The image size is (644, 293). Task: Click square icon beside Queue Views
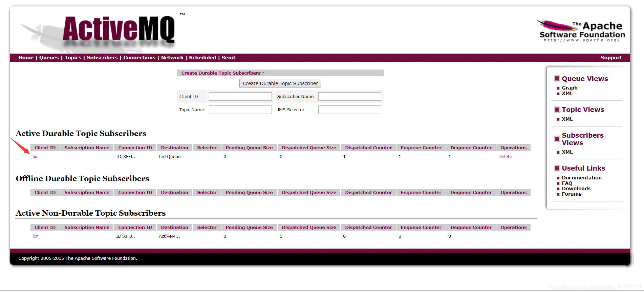click(x=557, y=79)
